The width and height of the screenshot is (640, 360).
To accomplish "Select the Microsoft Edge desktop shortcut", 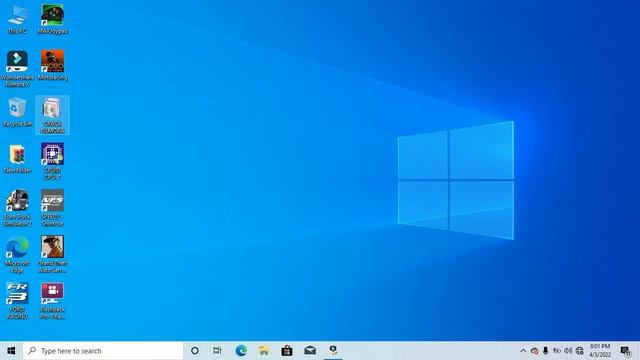I will coord(17,254).
